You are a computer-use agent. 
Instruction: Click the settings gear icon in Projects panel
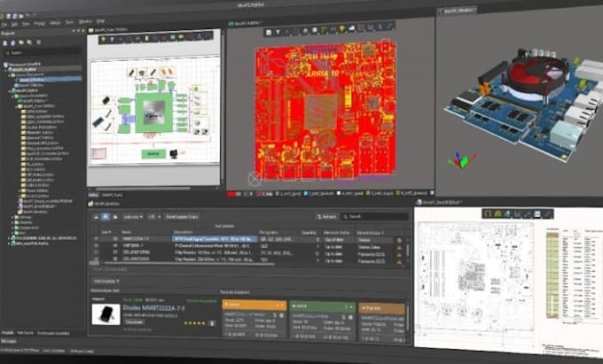[38, 43]
